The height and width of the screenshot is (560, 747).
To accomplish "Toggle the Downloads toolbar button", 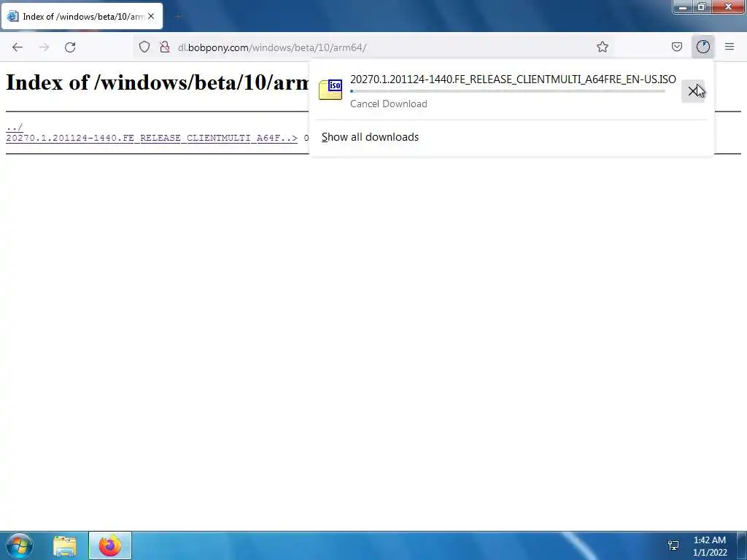I will (703, 47).
